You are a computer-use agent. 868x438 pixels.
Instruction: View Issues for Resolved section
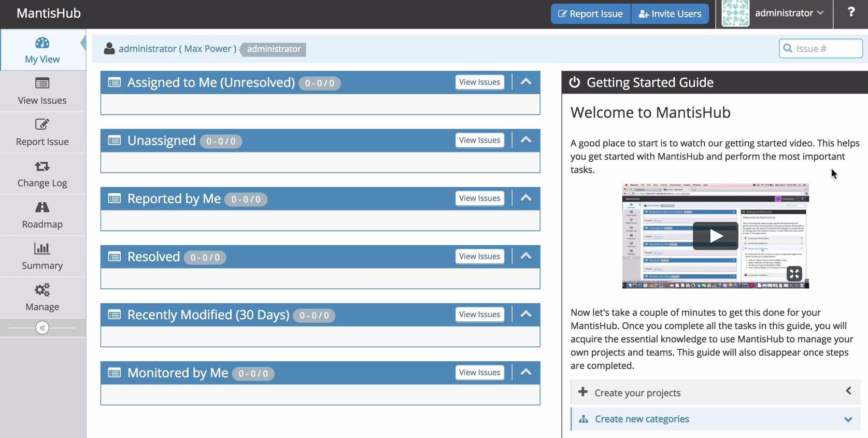click(480, 256)
